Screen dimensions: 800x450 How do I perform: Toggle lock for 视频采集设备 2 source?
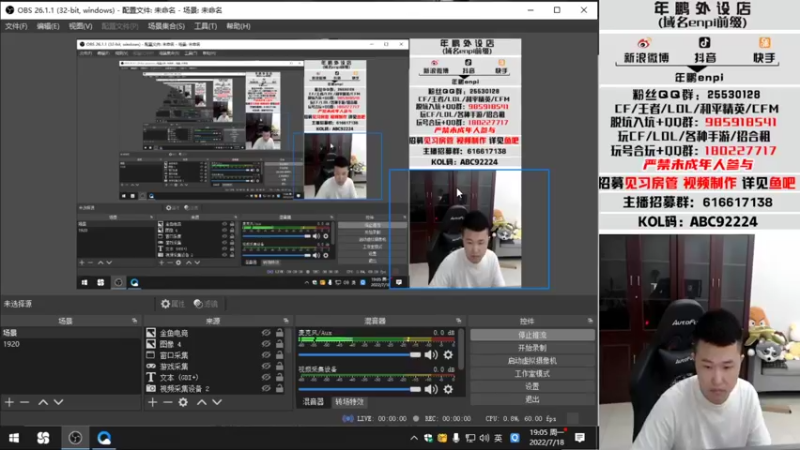tap(280, 388)
